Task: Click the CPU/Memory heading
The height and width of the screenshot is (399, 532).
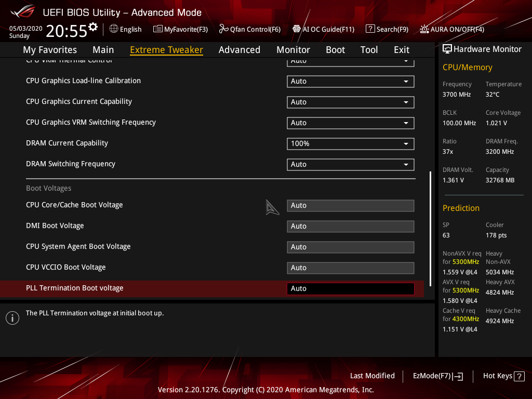Action: click(x=467, y=68)
